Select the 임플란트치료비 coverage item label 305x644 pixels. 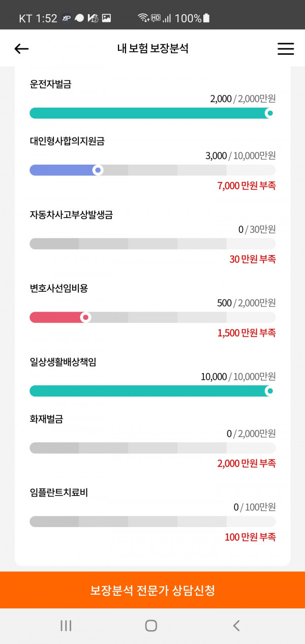[59, 493]
